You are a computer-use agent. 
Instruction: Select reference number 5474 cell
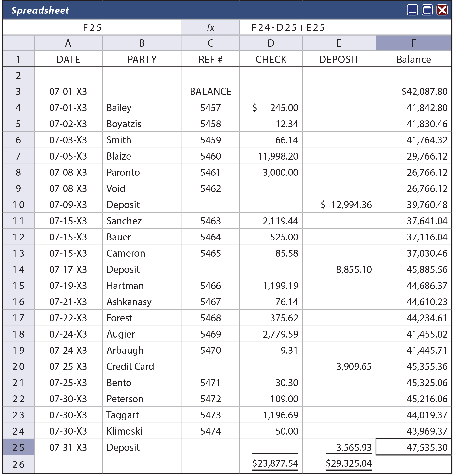[211, 431]
